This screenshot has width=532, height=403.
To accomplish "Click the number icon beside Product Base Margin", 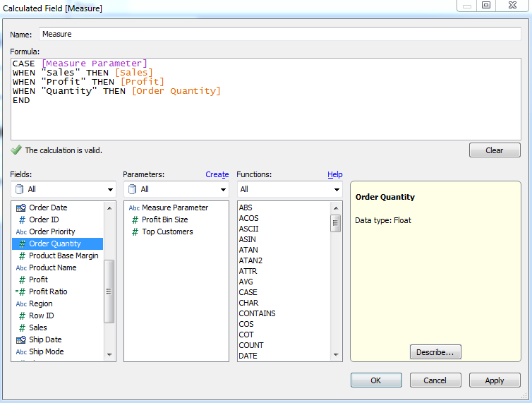I will [x=22, y=255].
